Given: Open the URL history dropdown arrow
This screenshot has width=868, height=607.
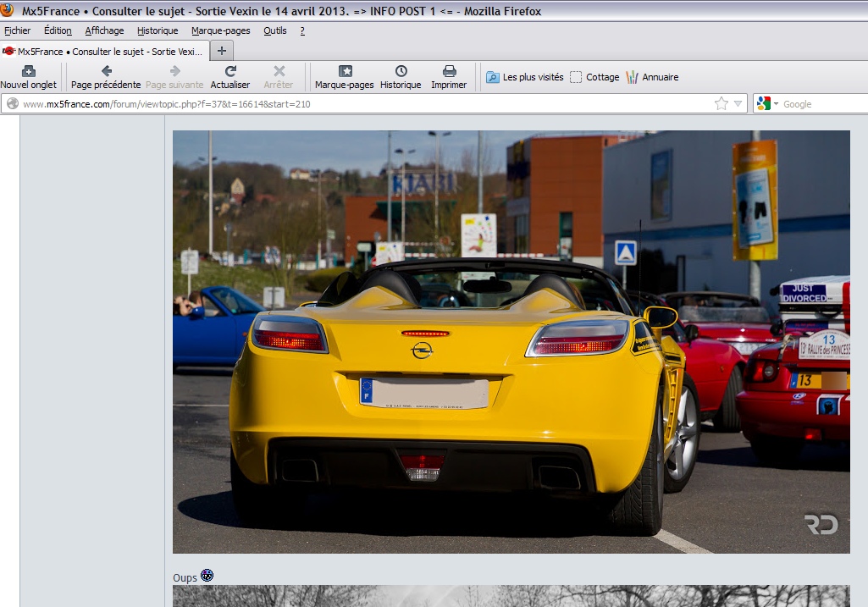Looking at the screenshot, I should point(738,103).
